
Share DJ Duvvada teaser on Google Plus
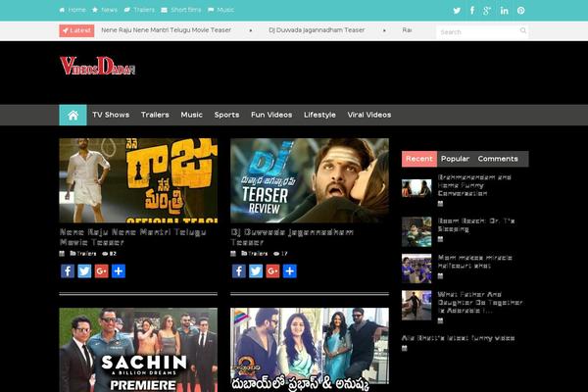pos(272,270)
